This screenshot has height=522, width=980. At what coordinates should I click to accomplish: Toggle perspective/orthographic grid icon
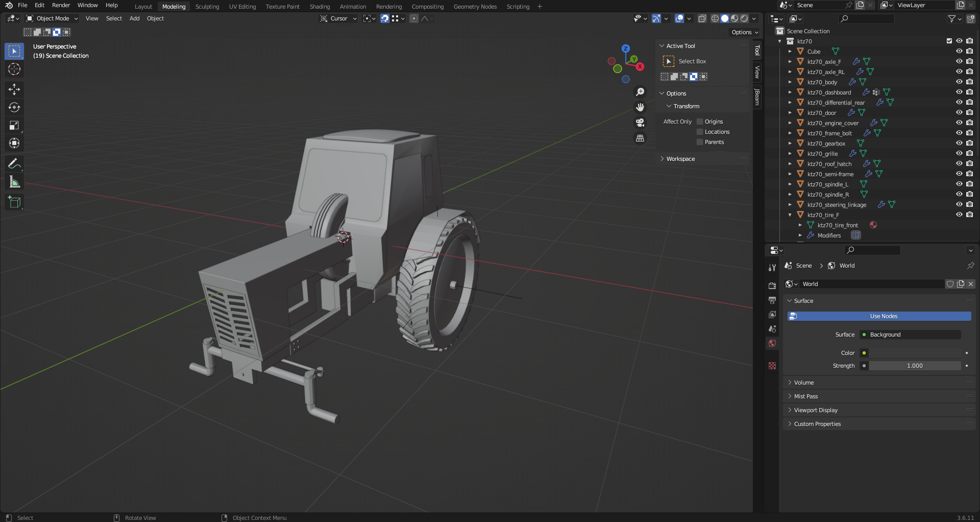pyautogui.click(x=640, y=138)
